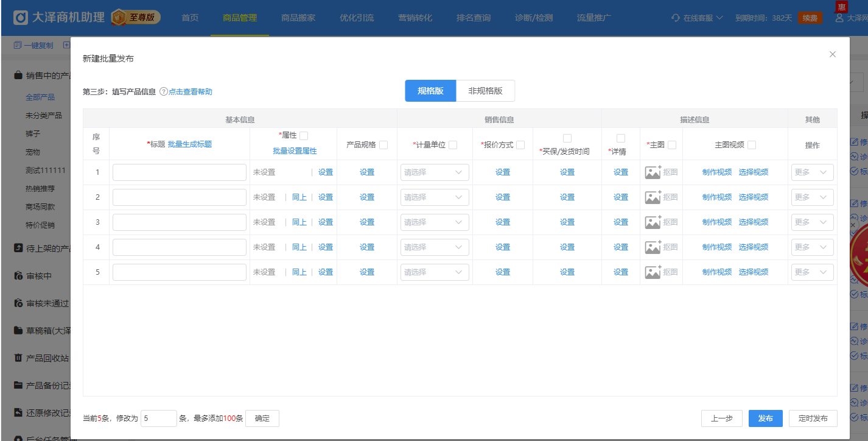The height and width of the screenshot is (441, 868).
Task: Click the 续费 button
Action: coord(810,18)
